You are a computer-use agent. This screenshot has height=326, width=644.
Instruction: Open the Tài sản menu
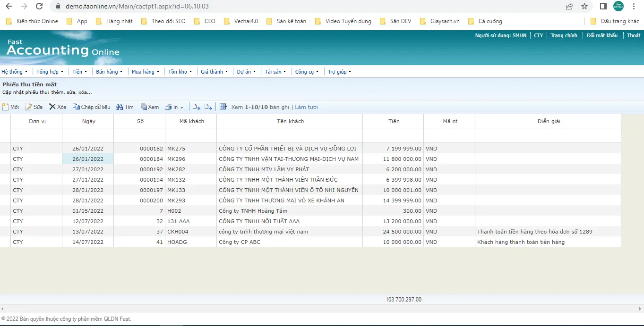(275, 72)
